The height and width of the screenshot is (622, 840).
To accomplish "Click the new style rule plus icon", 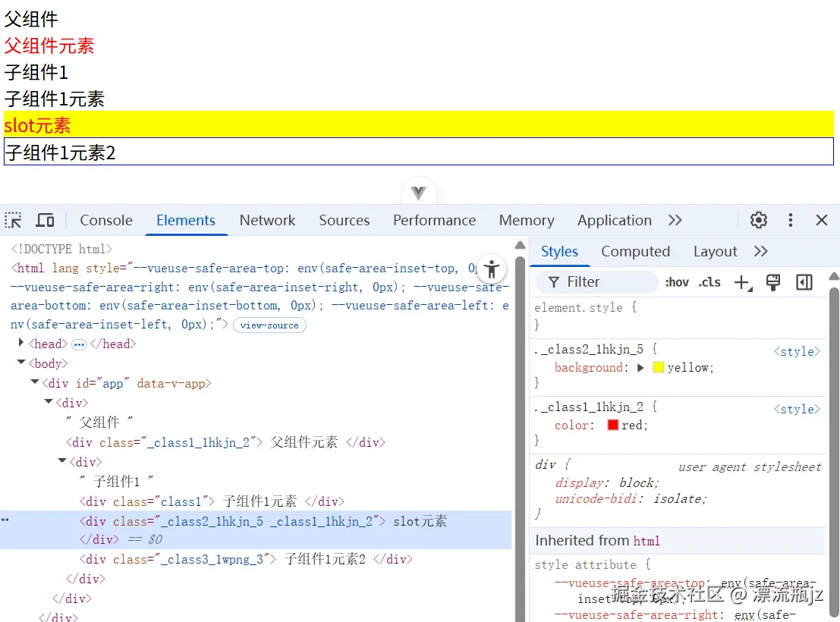I will pyautogui.click(x=742, y=282).
